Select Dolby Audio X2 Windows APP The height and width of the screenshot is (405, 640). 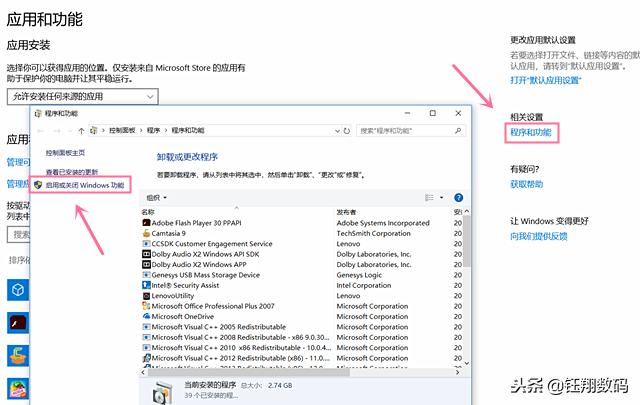[x=199, y=265]
